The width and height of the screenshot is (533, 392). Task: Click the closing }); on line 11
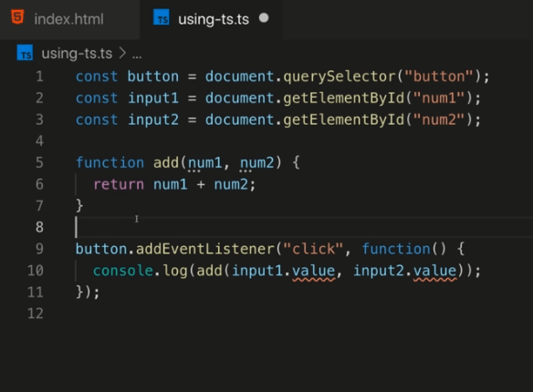pyautogui.click(x=88, y=292)
